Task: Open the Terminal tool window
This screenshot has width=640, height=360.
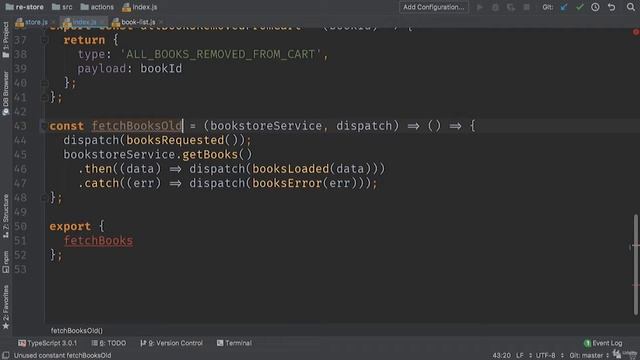Action: (234, 343)
